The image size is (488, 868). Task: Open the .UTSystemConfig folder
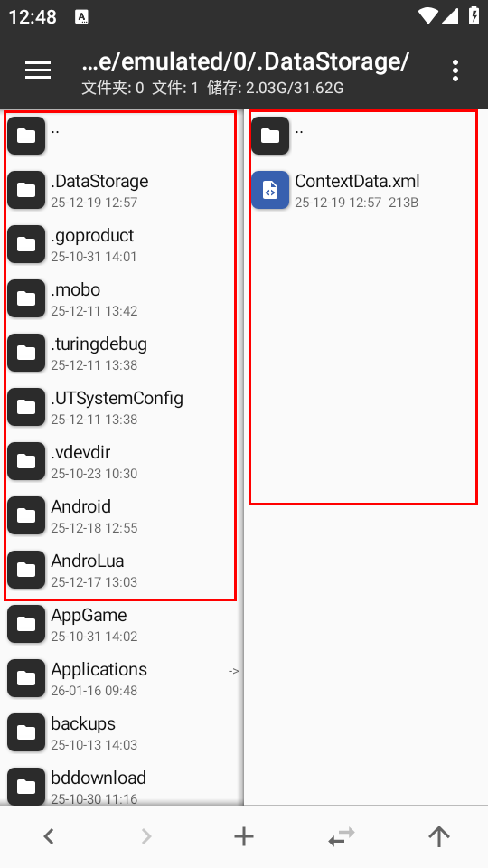click(x=122, y=407)
